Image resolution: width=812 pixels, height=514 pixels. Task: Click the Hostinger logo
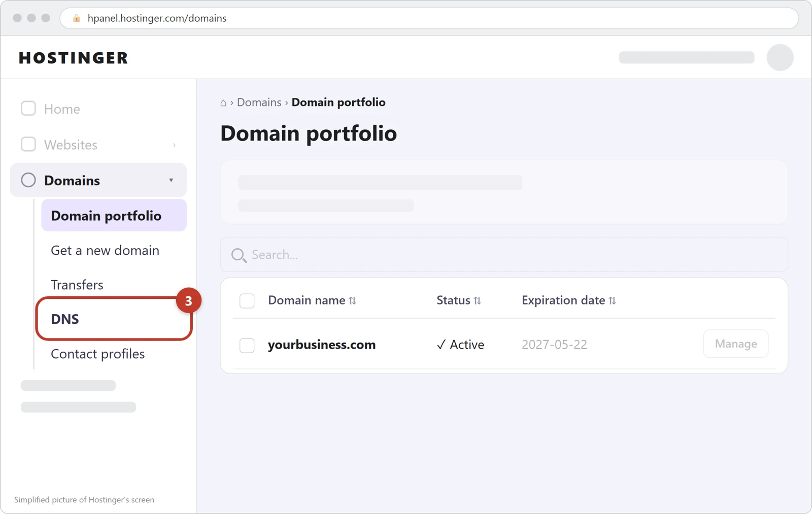pyautogui.click(x=74, y=58)
